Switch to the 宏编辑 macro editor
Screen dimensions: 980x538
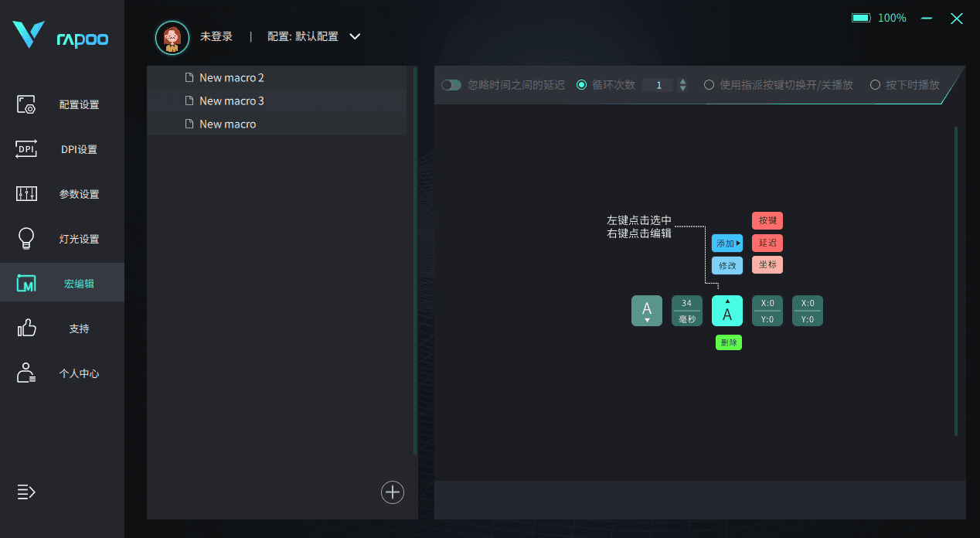tap(62, 282)
